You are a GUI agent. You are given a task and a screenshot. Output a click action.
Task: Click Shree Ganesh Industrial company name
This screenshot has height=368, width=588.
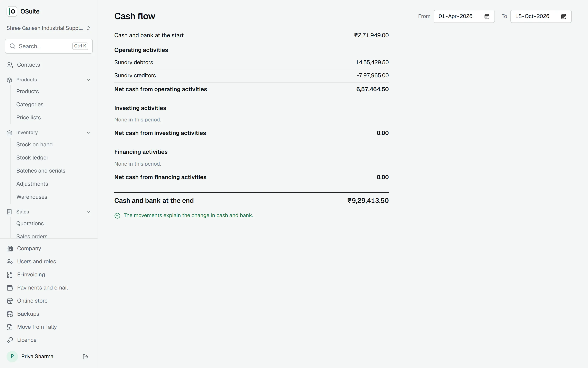(45, 28)
